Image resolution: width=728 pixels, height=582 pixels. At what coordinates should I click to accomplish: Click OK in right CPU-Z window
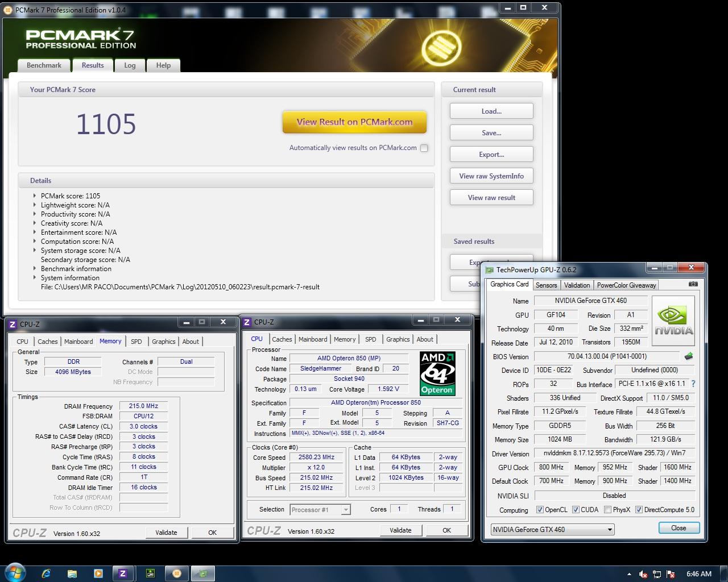pyautogui.click(x=446, y=530)
